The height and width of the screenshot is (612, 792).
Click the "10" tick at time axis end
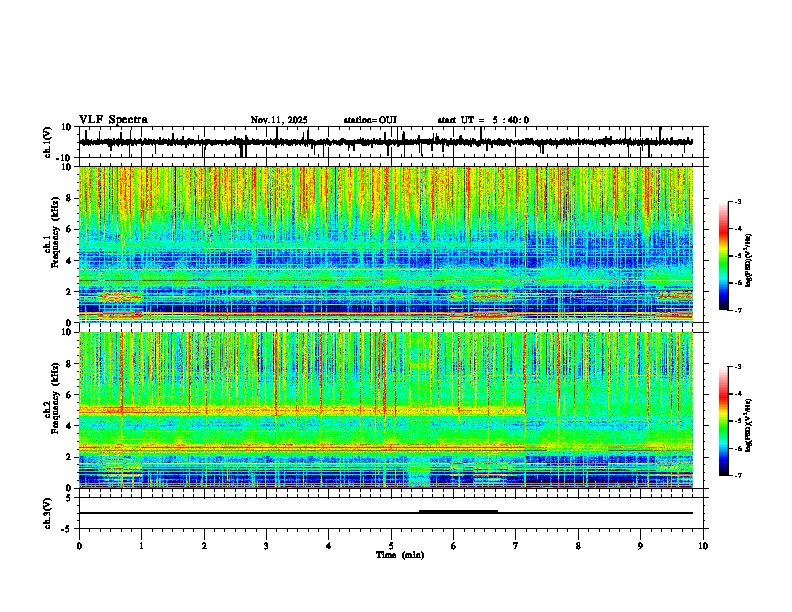coord(703,546)
